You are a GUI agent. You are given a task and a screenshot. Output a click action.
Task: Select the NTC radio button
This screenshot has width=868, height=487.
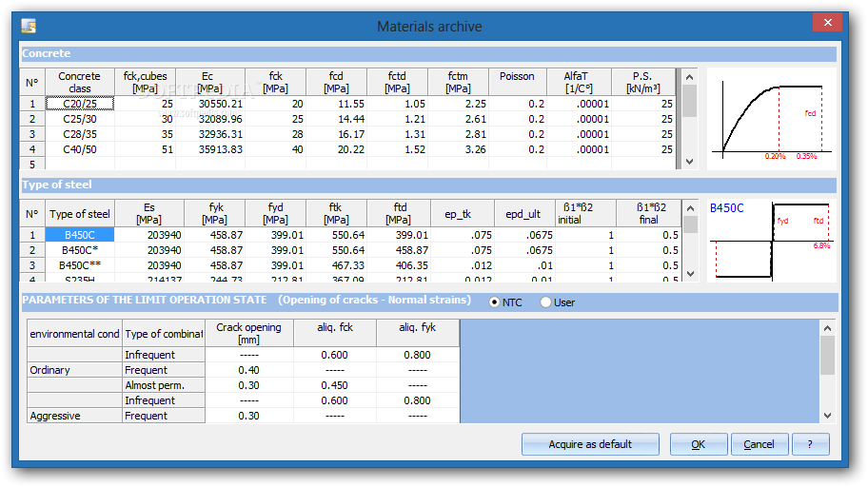click(494, 302)
